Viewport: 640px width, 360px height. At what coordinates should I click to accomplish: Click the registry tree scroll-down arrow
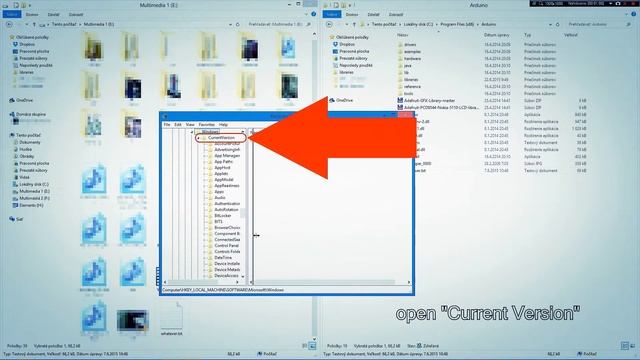coord(243,276)
